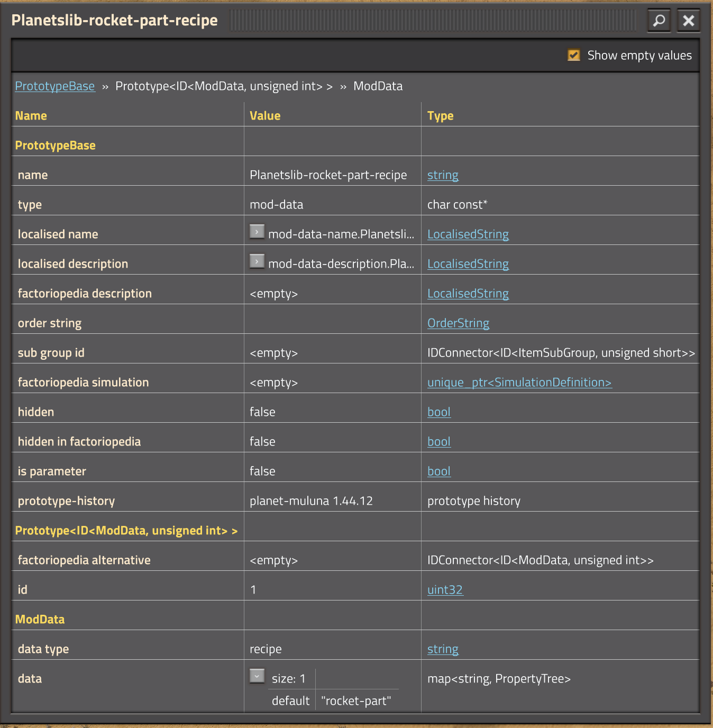The image size is (713, 728).
Task: Click the char const* type text
Action: coord(458,205)
